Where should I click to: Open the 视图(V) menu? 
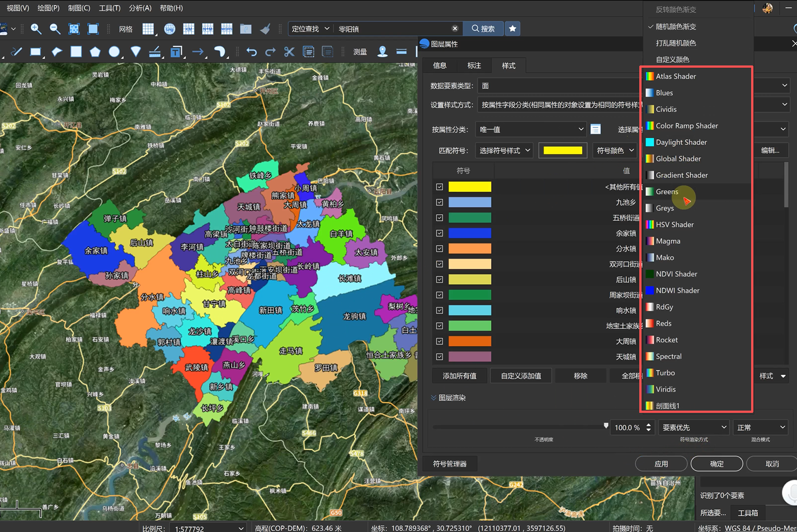coord(17,8)
